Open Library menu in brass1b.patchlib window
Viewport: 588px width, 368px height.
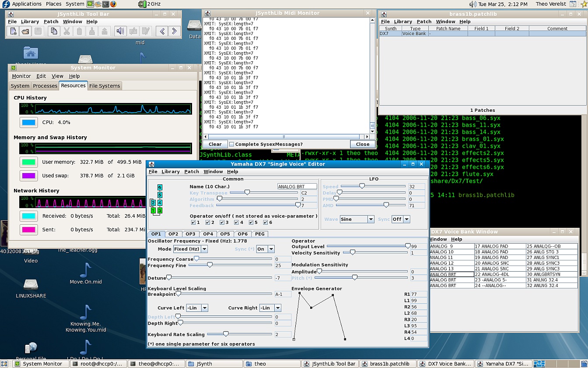pos(403,21)
